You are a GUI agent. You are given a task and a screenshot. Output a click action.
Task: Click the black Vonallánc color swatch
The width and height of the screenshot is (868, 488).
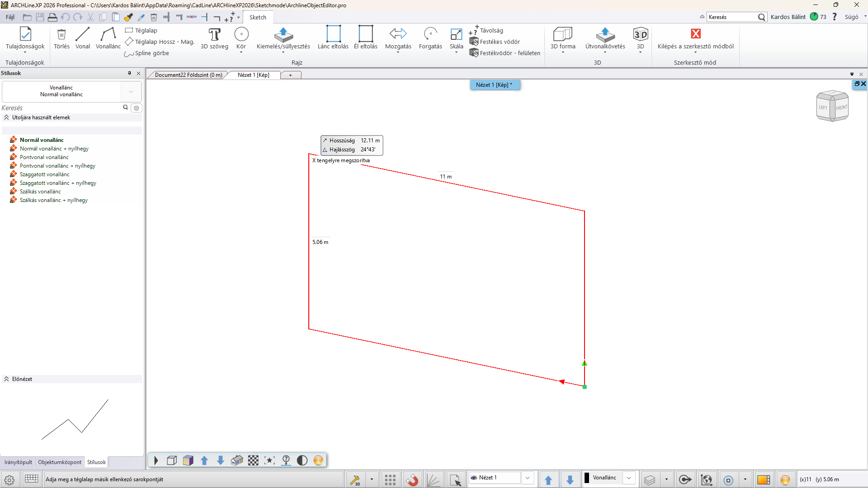click(587, 478)
